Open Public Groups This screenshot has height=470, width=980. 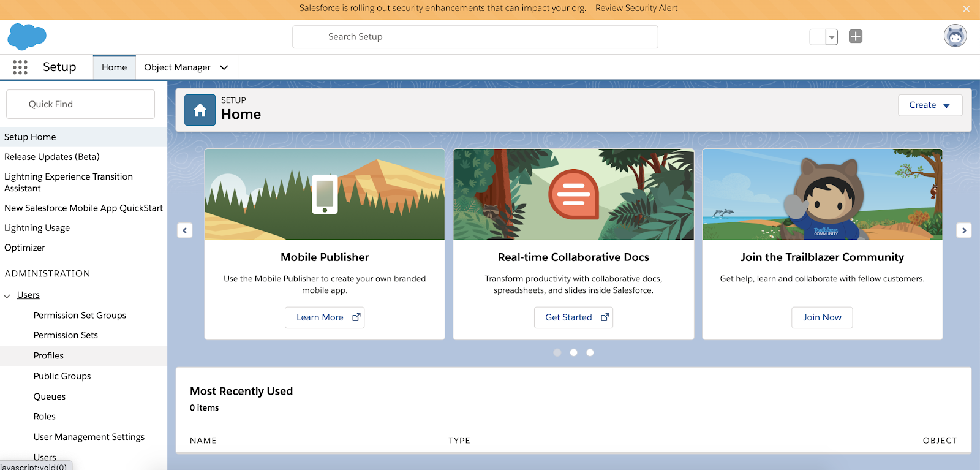click(x=62, y=376)
